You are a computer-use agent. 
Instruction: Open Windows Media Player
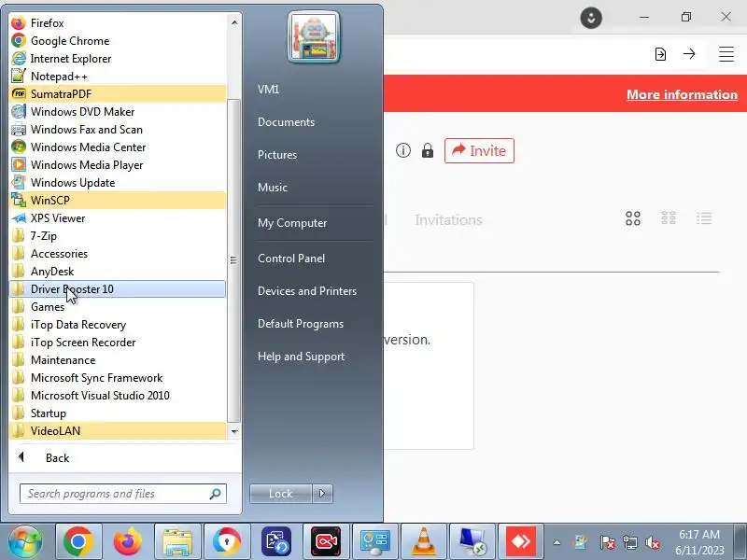[118, 165]
